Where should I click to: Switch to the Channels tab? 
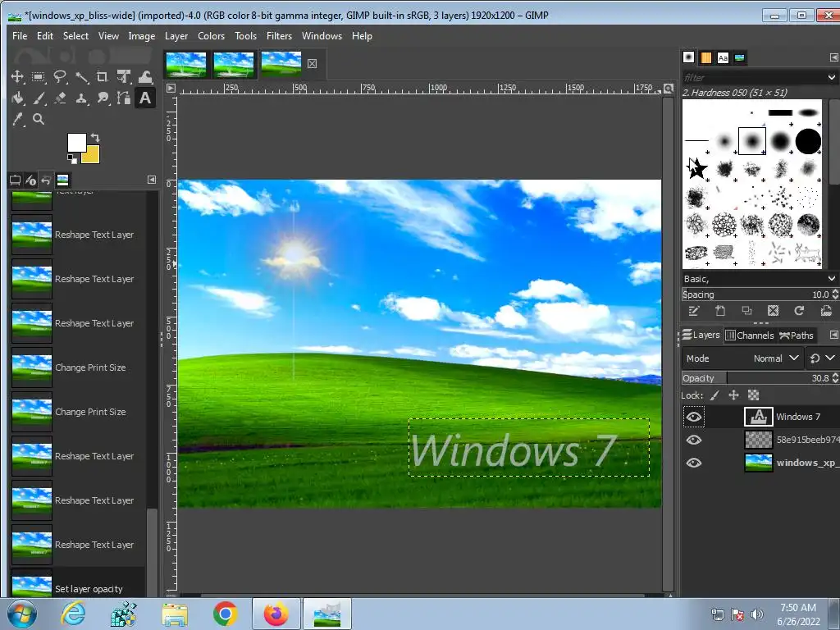[750, 336]
